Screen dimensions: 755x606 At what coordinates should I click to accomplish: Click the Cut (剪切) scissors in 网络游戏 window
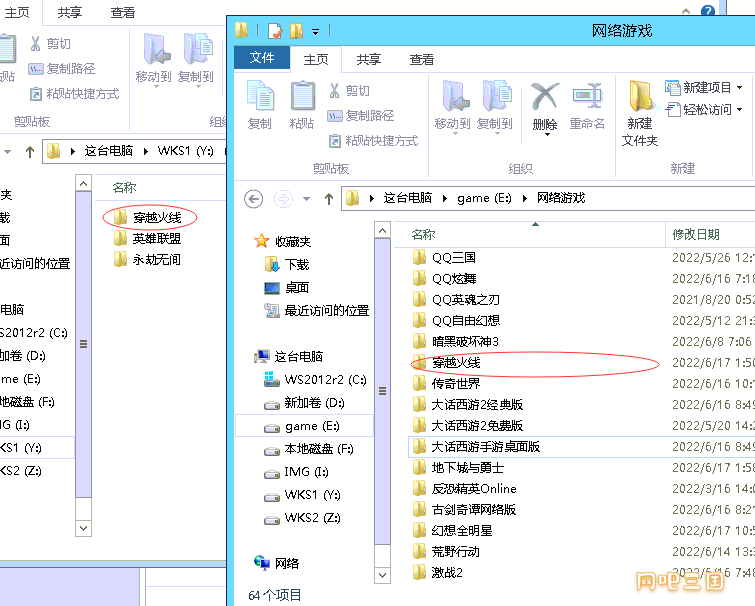pos(334,90)
